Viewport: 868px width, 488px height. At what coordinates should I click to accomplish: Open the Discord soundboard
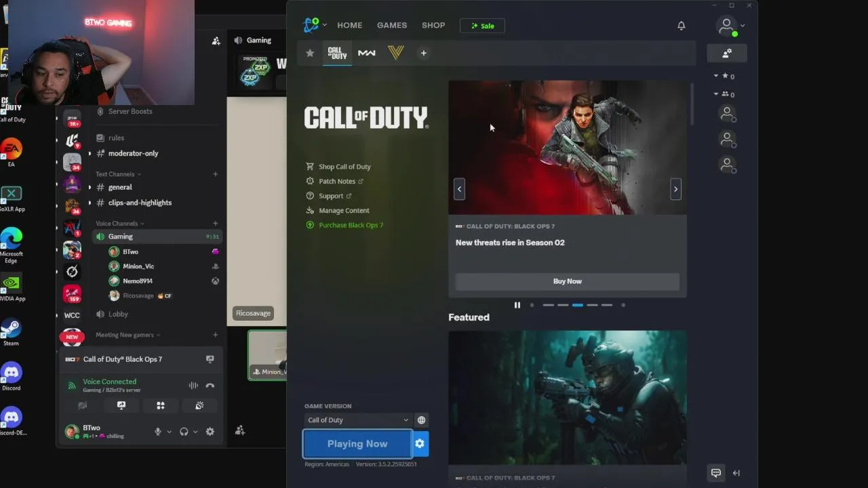pos(199,405)
